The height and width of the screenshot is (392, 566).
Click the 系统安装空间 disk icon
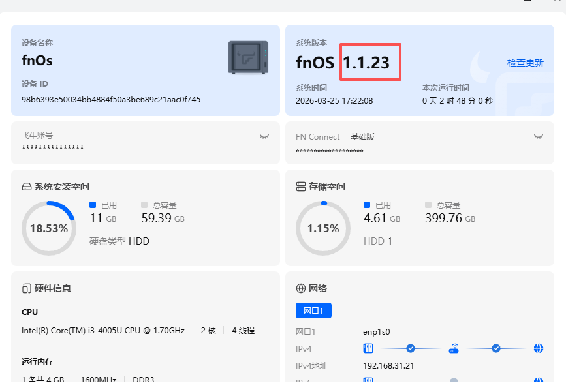coord(27,187)
